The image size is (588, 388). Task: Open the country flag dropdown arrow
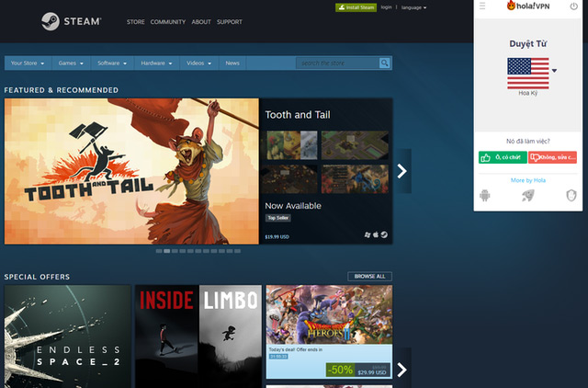click(554, 71)
